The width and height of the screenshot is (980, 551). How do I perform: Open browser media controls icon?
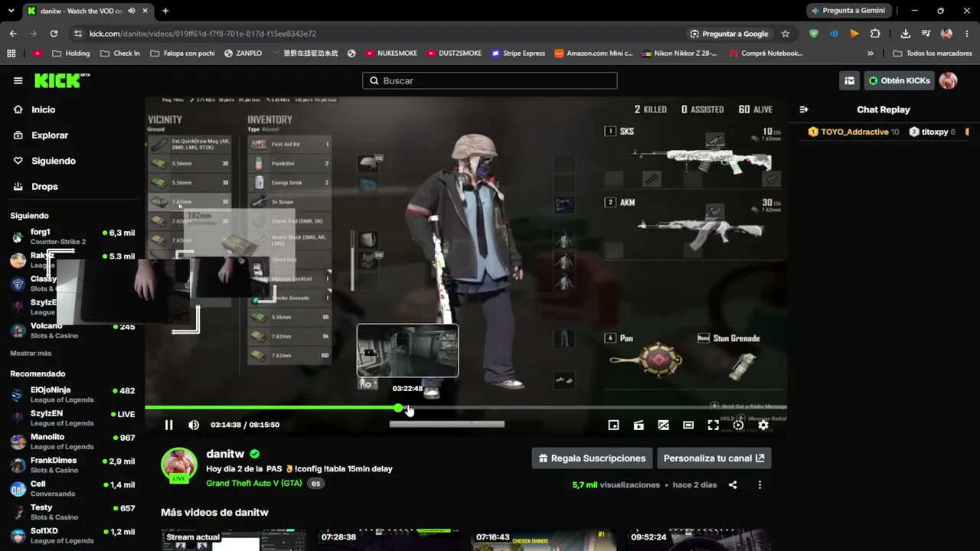coord(926,34)
